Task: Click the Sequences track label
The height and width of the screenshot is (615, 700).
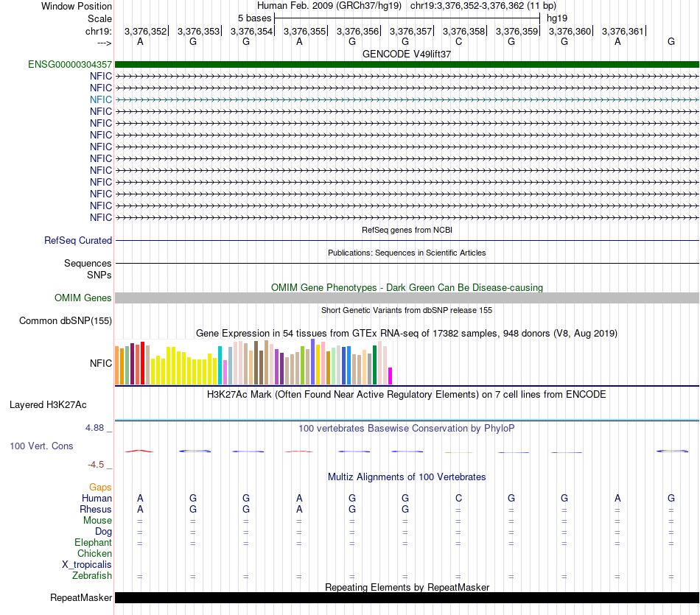Action: coord(88,264)
